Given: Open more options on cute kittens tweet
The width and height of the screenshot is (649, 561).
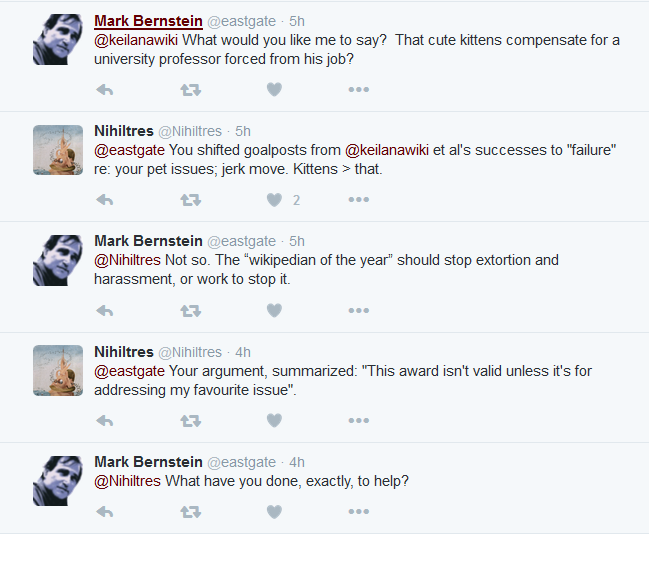Looking at the screenshot, I should coord(358,89).
